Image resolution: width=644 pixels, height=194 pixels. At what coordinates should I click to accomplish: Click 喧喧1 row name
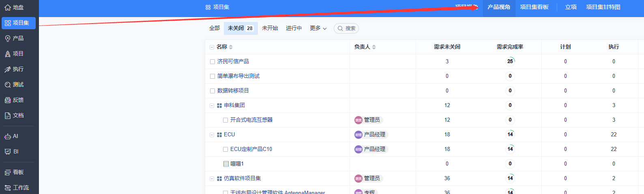coord(237,164)
